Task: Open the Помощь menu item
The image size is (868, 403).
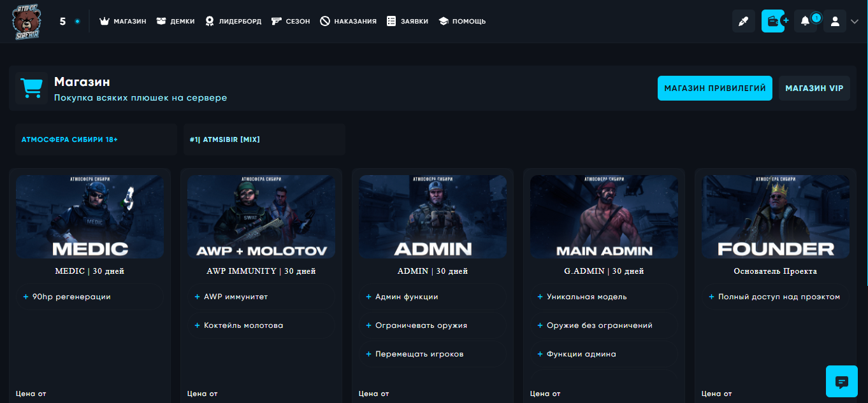Action: tap(462, 21)
